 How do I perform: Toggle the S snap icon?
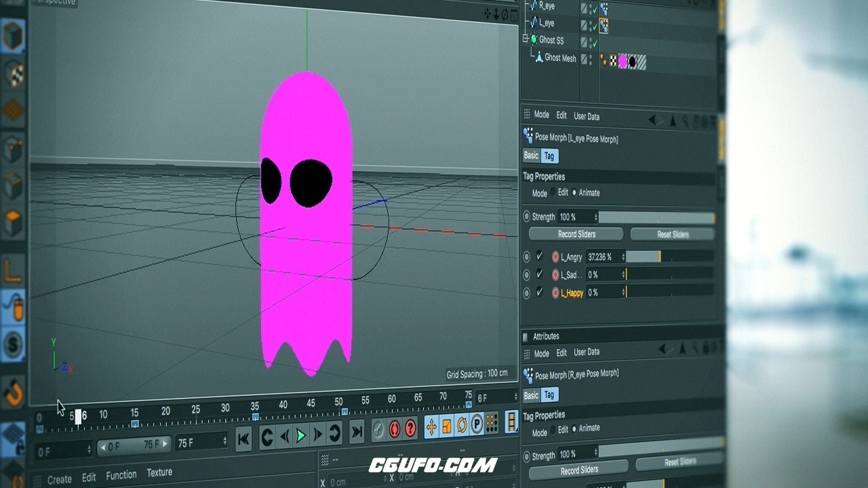click(14, 345)
